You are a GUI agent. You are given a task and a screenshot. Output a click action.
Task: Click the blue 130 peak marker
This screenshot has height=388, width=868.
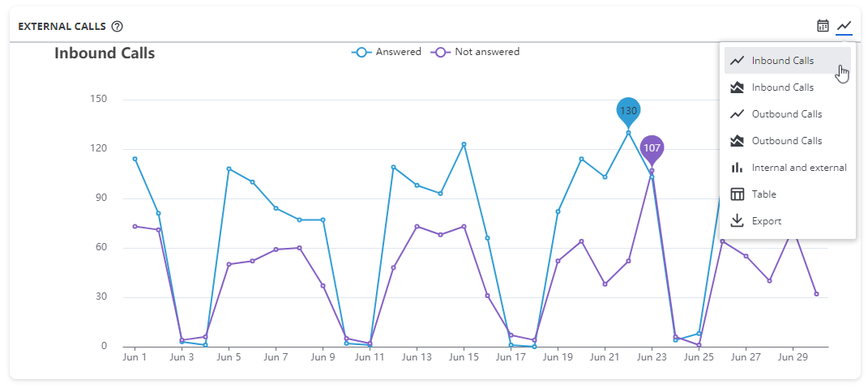(x=628, y=111)
